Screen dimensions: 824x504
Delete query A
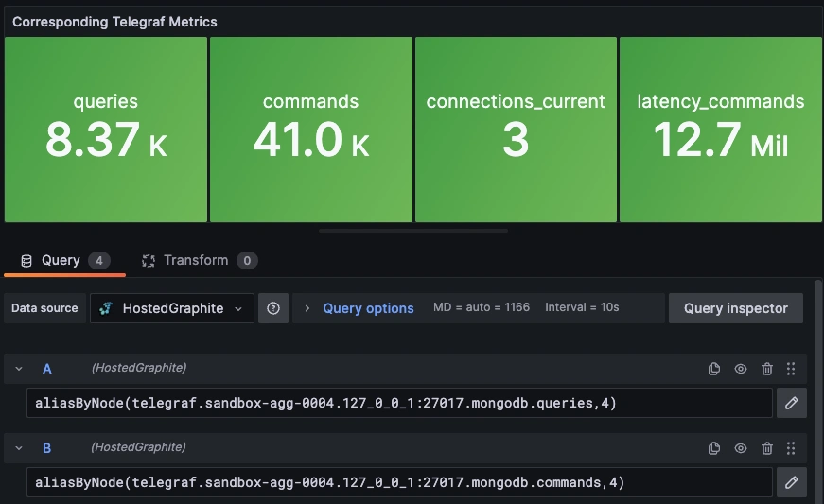tap(766, 369)
